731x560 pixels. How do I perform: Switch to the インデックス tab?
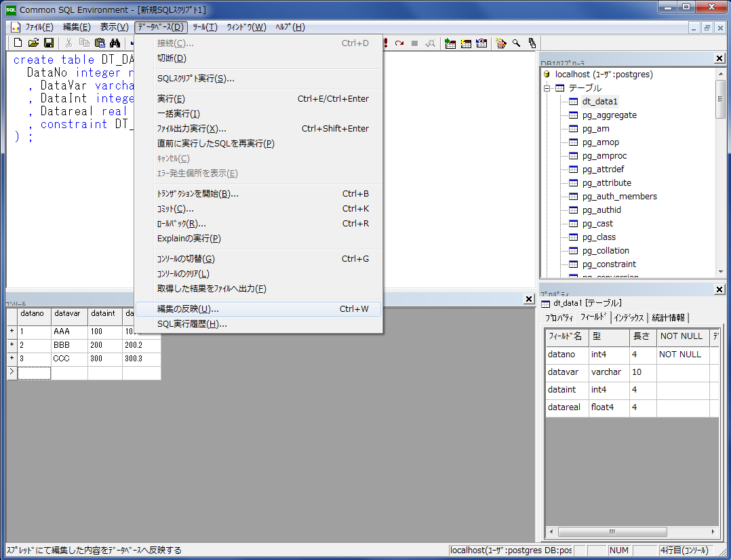point(629,318)
